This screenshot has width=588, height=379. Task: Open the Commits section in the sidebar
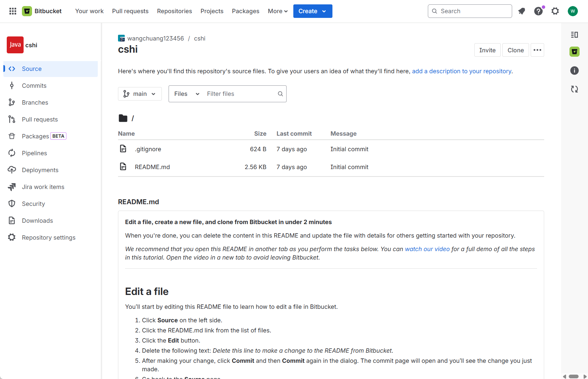point(34,85)
